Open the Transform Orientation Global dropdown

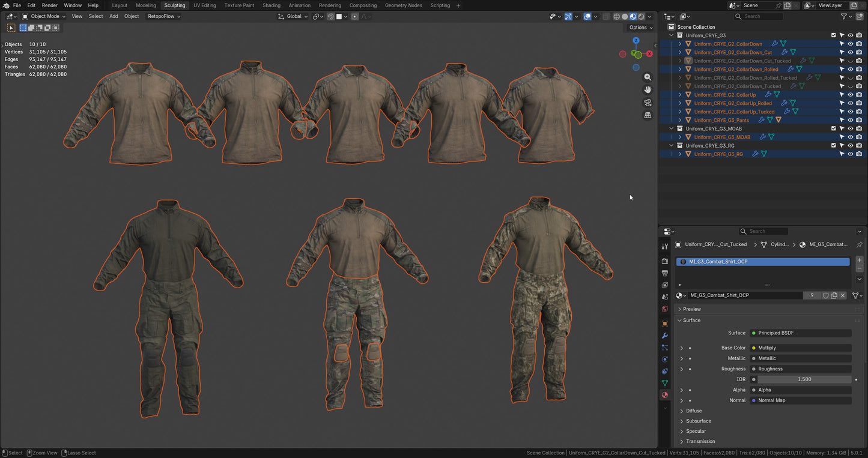click(x=293, y=16)
